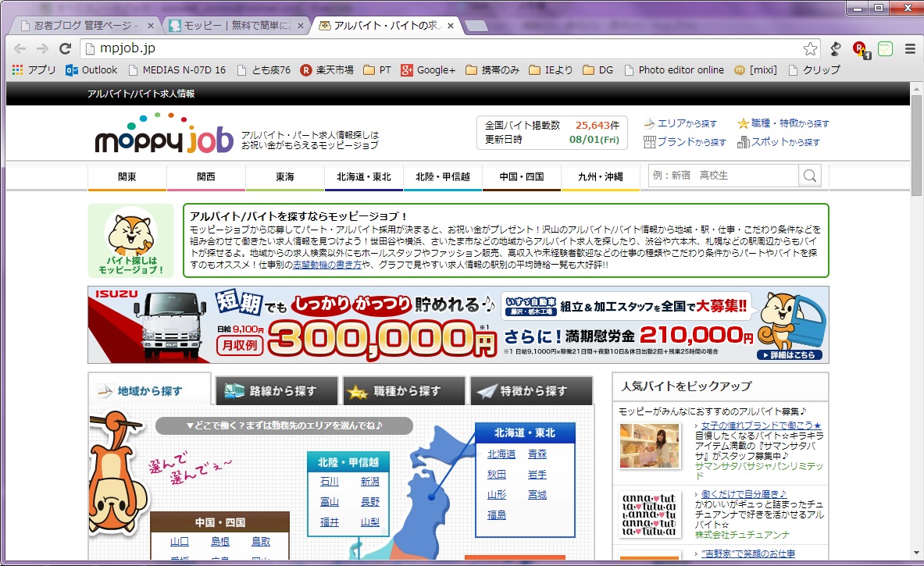Viewport: 924px width, 566px height.
Task: Click the サマンサタバサ shop thumbnail
Action: [650, 446]
